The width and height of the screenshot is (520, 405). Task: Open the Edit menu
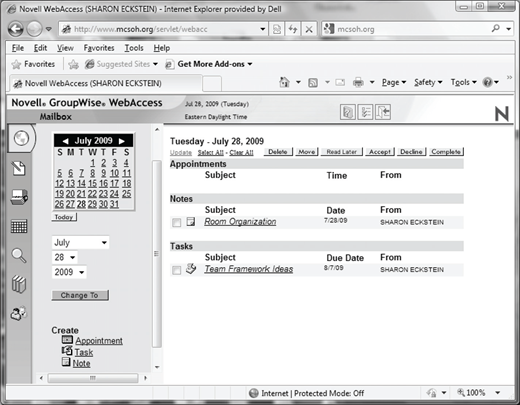[40, 48]
